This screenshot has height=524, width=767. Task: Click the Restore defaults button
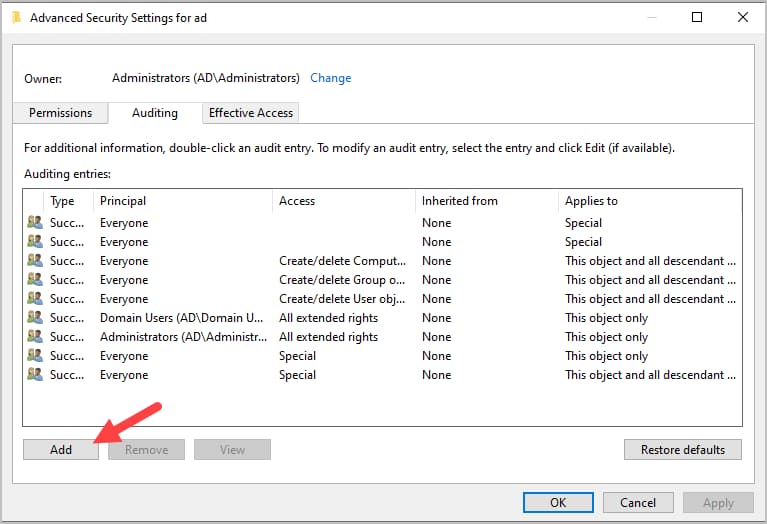click(x=682, y=450)
